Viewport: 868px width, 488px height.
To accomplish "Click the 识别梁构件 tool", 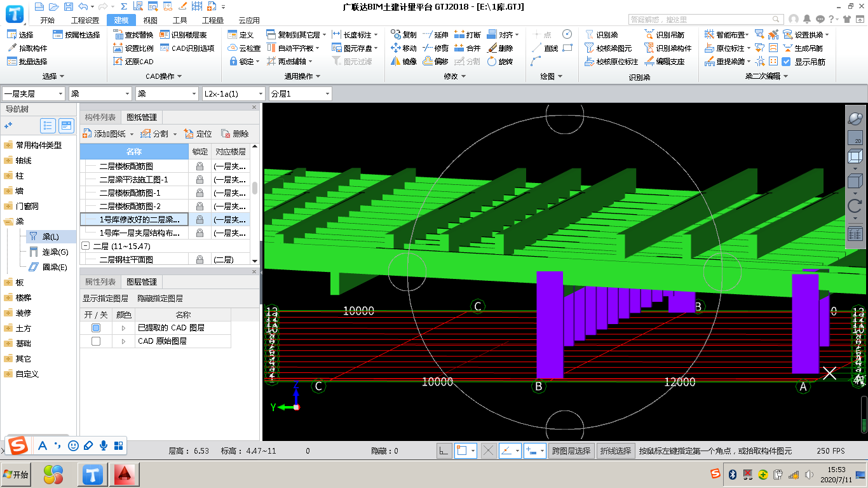I will pyautogui.click(x=668, y=48).
